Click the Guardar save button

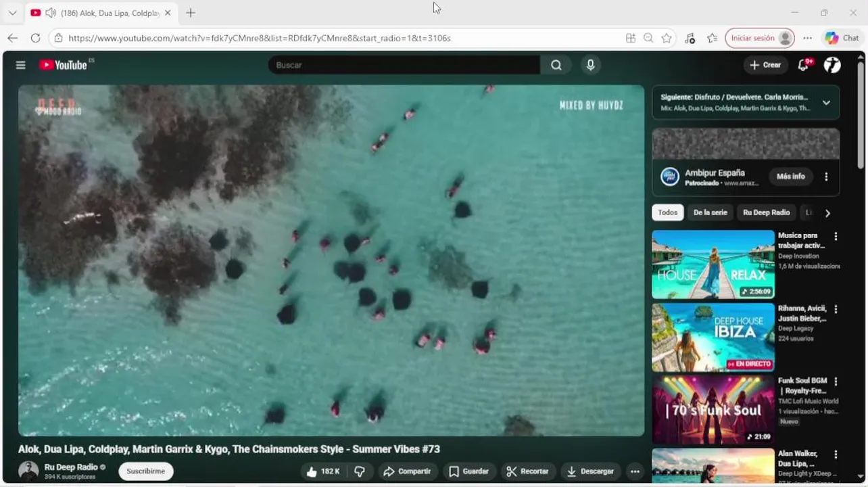click(x=469, y=471)
